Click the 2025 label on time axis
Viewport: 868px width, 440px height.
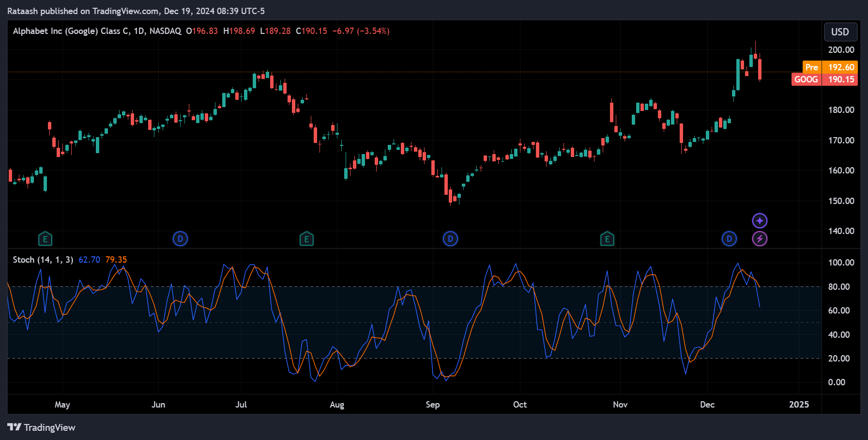pos(799,405)
